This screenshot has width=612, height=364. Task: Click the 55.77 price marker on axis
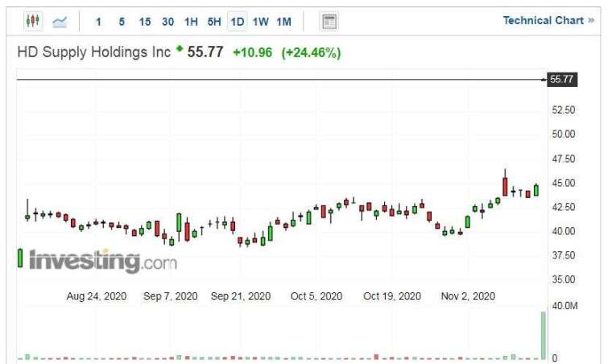[x=562, y=80]
